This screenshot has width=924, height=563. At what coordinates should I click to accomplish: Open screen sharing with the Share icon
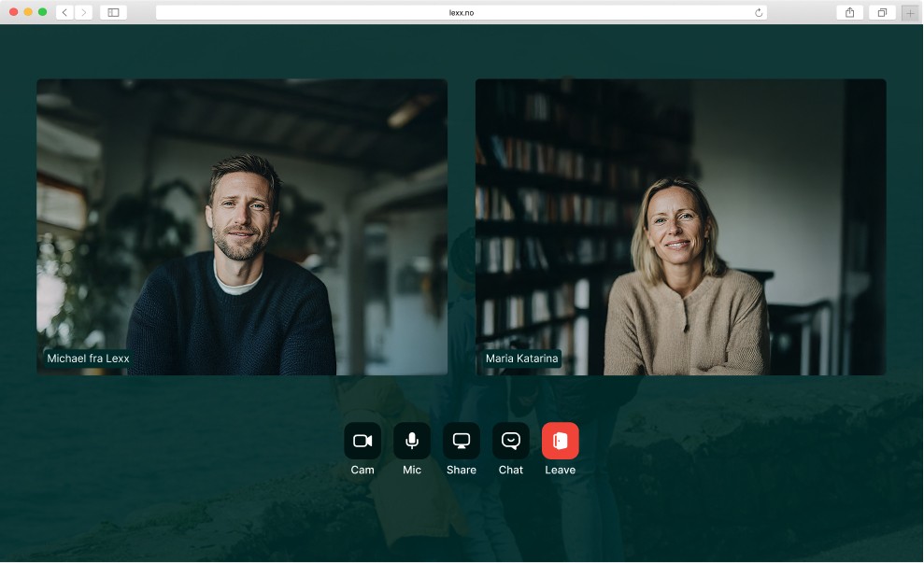coord(462,439)
